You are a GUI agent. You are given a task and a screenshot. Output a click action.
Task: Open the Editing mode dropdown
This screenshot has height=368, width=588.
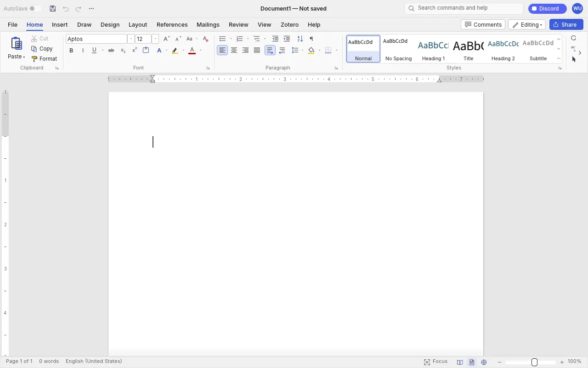pyautogui.click(x=527, y=25)
